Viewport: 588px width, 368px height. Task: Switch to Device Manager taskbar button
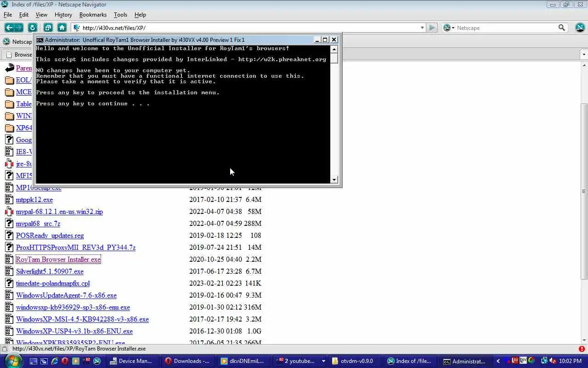pyautogui.click(x=132, y=361)
